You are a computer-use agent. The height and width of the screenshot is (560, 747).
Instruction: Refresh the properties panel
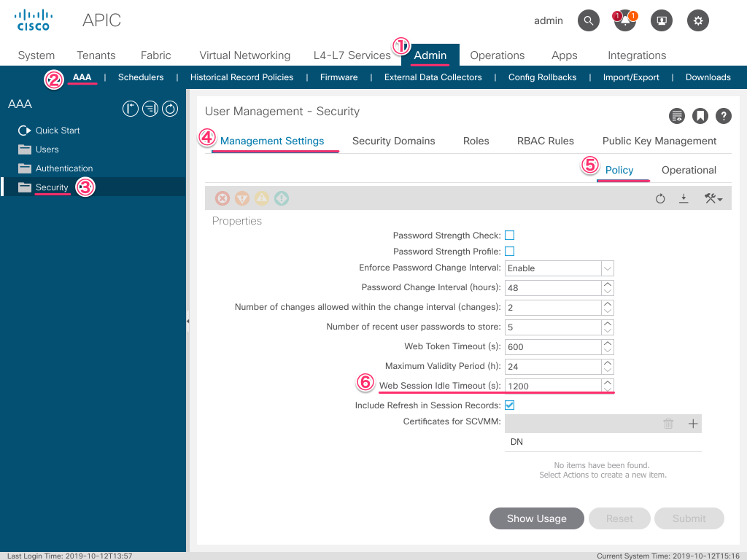[x=659, y=198]
